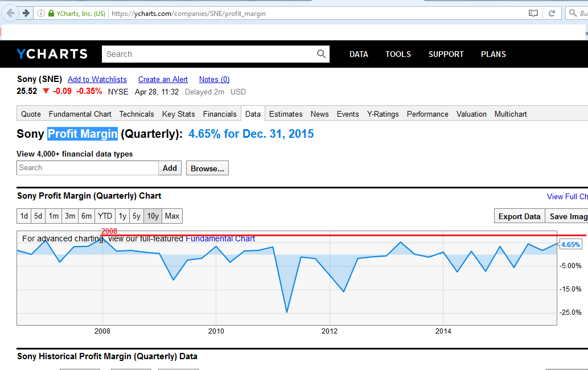The image size is (588, 370).
Task: Open the TOOLS navigation menu
Action: coord(398,54)
